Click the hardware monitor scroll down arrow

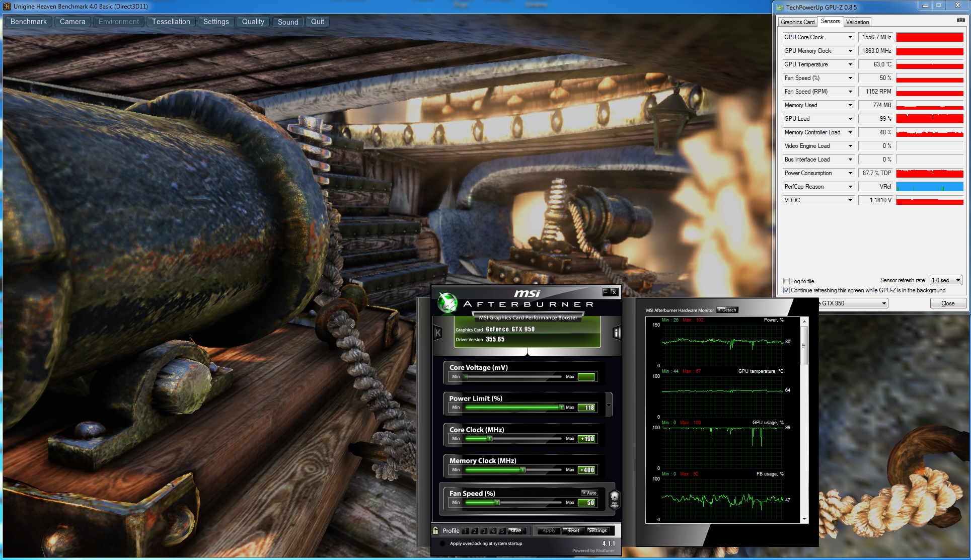(804, 519)
